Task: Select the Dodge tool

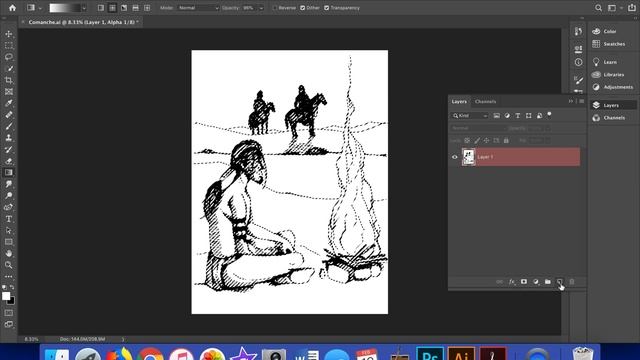Action: pyautogui.click(x=9, y=196)
